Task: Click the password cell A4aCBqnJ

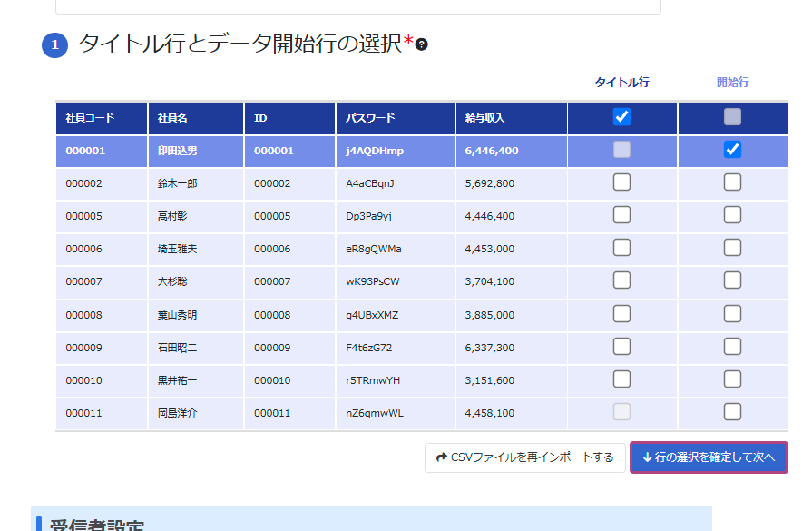Action: tap(370, 183)
